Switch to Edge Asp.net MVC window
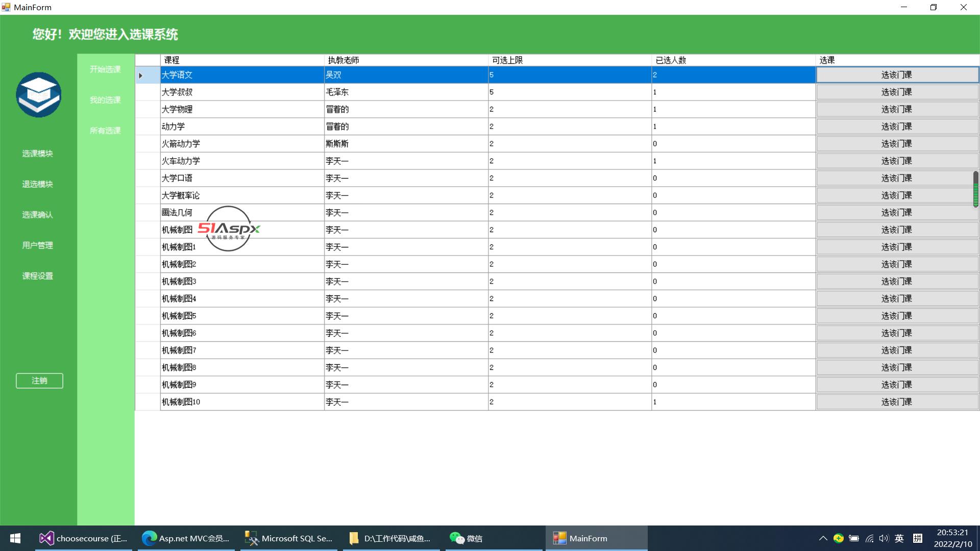 point(186,538)
